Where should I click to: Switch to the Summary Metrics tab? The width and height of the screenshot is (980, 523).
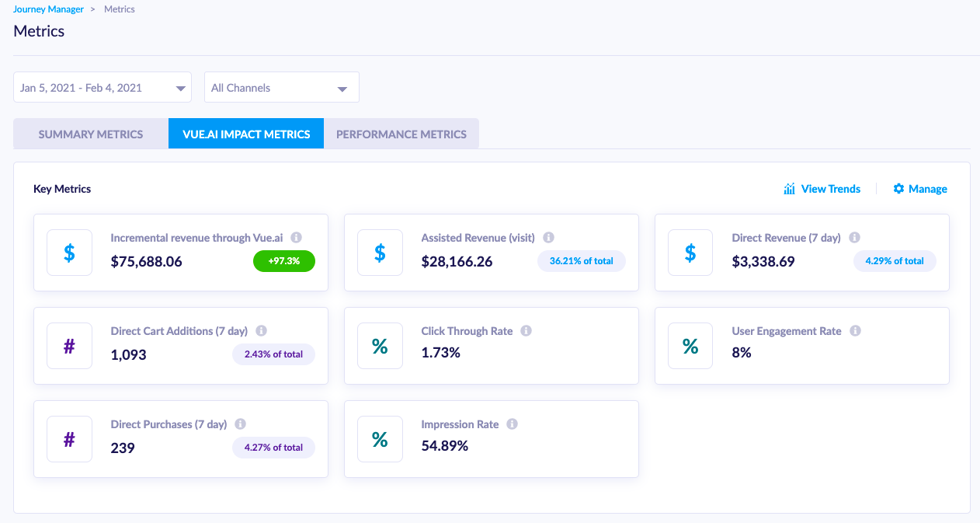[x=91, y=134]
